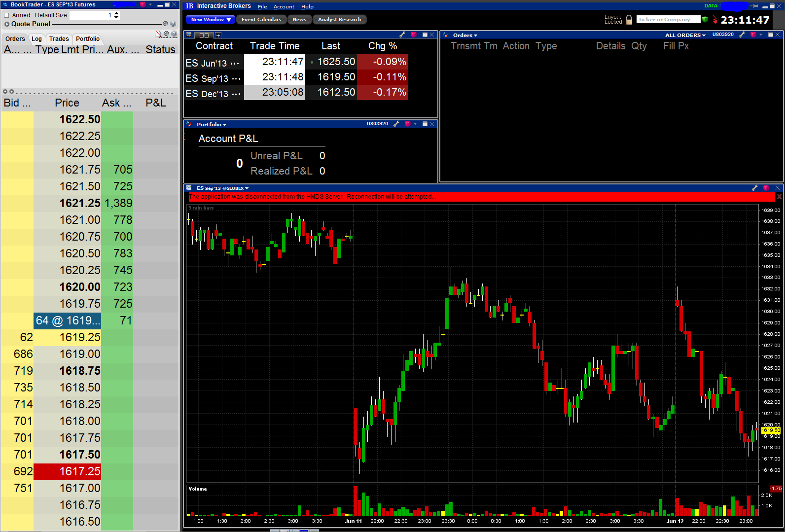The width and height of the screenshot is (785, 532).
Task: Open dropdown arrow beside Portfolio panel cube
Action: pyautogui.click(x=415, y=124)
